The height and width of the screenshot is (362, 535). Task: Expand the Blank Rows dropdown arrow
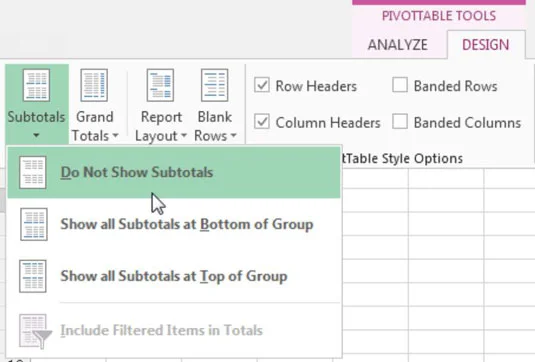(233, 136)
